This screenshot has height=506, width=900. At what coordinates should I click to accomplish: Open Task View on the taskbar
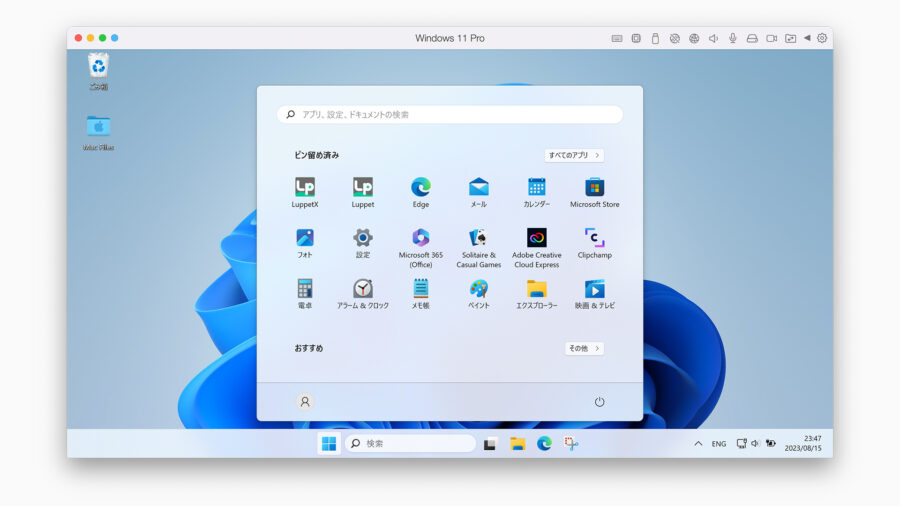click(490, 443)
